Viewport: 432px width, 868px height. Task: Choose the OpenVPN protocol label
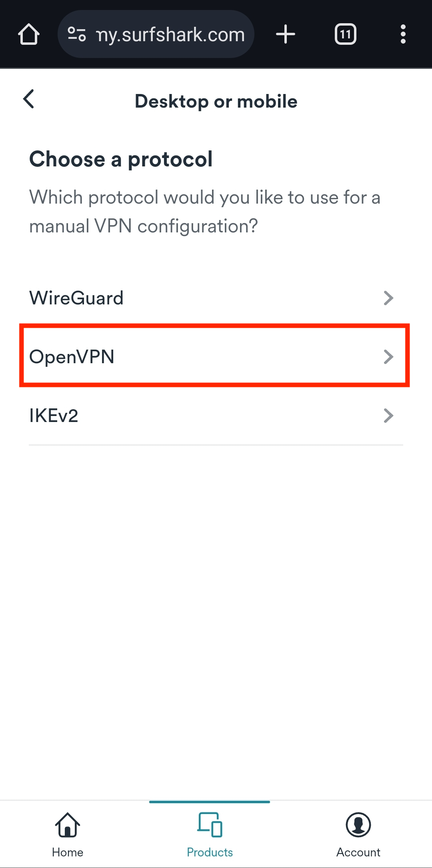click(72, 357)
